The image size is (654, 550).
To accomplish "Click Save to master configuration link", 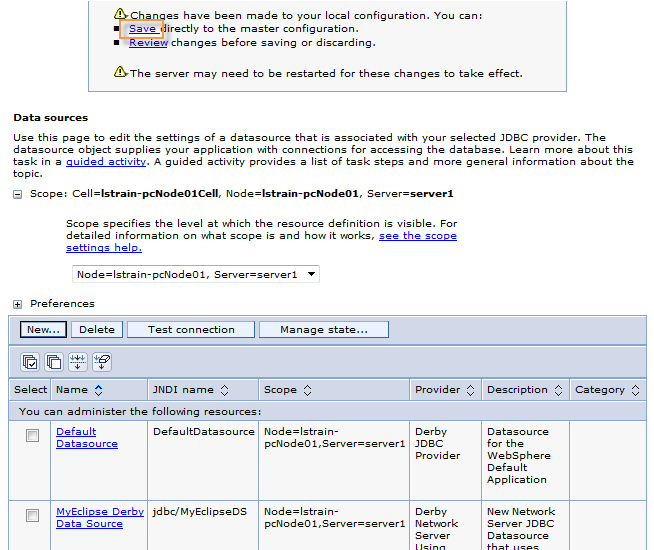I will (142, 29).
